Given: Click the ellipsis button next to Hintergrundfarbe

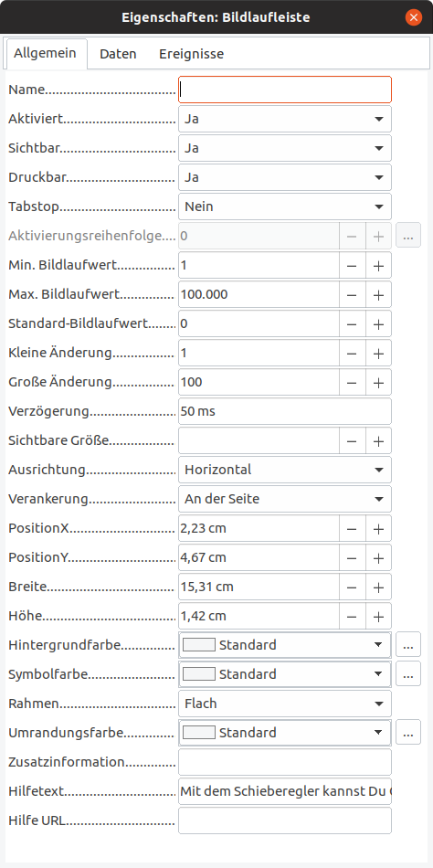Looking at the screenshot, I should (x=408, y=645).
